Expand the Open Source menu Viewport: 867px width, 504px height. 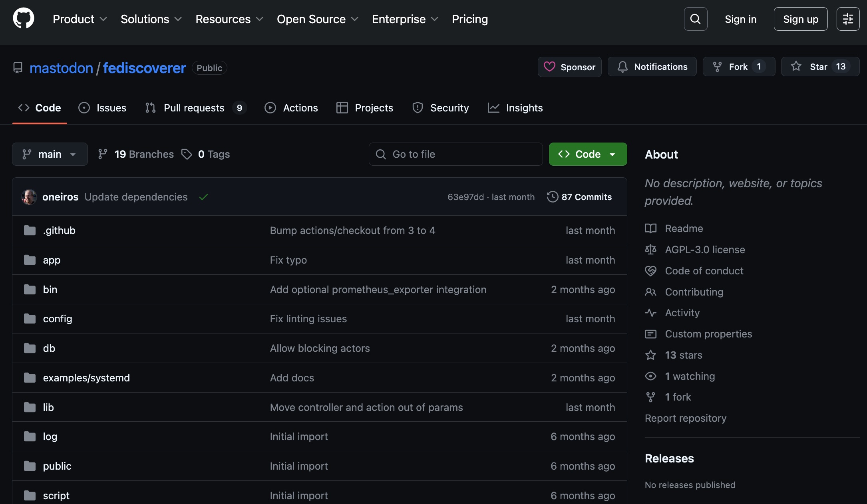pos(318,19)
